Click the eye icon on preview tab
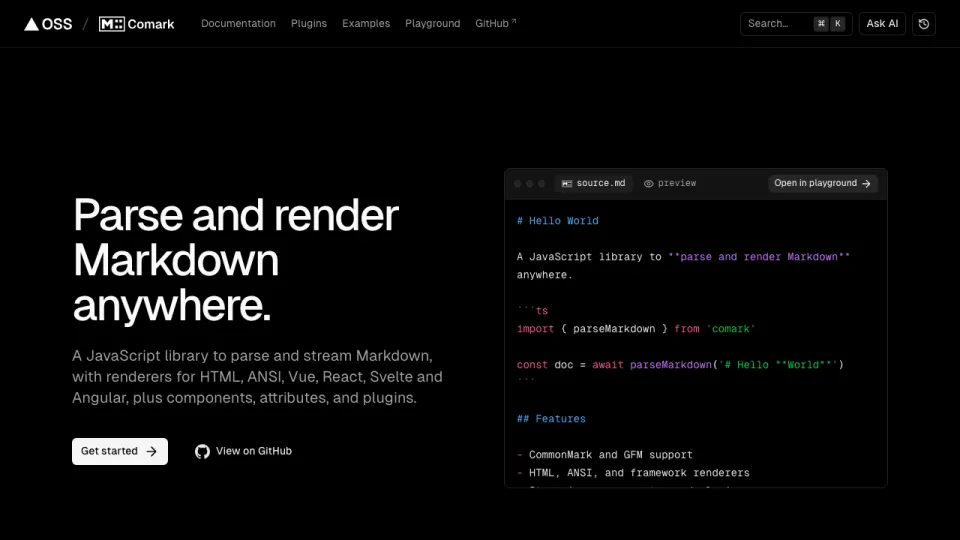 pos(648,184)
